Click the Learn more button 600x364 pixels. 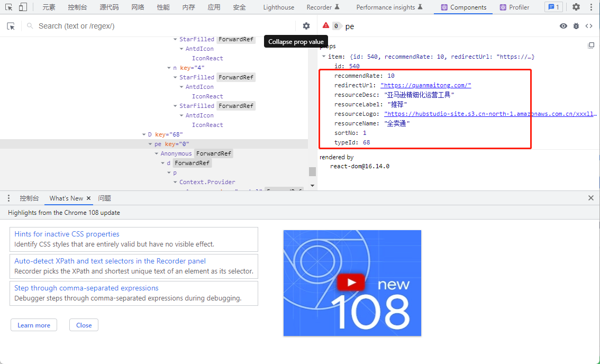(34, 325)
